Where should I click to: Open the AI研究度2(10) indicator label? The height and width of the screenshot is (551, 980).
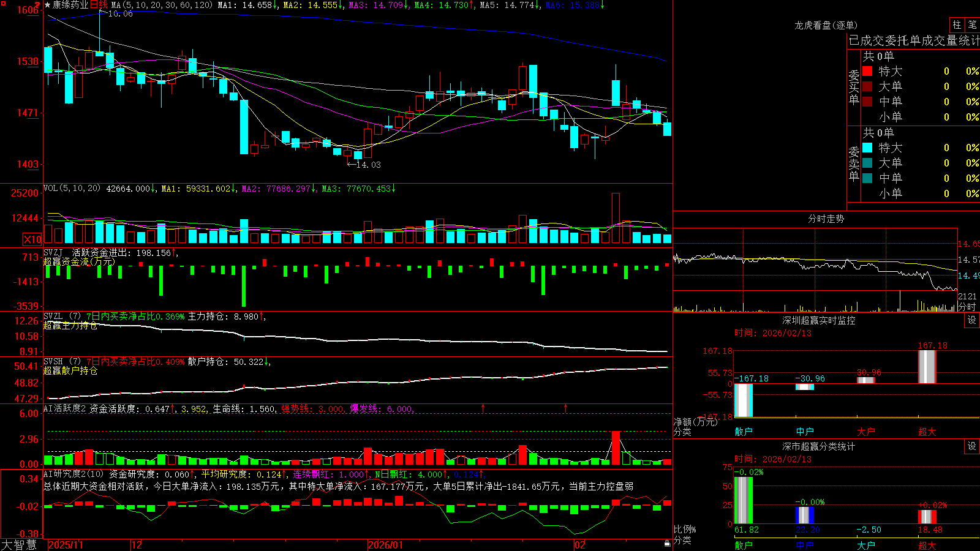(73, 474)
